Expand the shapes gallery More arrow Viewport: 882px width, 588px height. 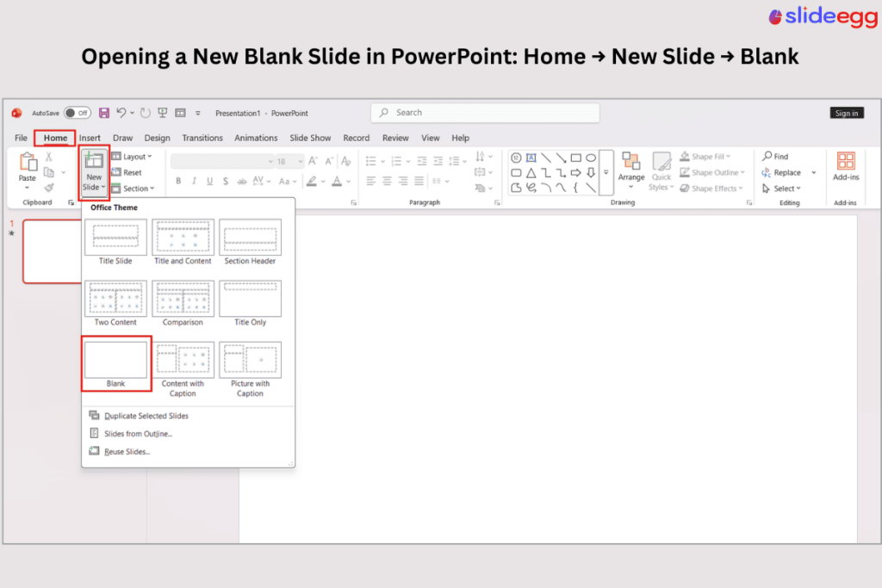[x=606, y=172]
